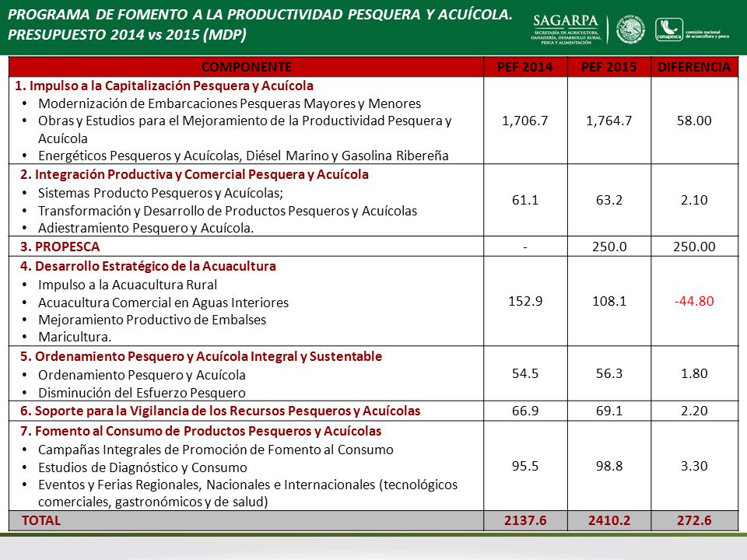Click the TOTAL row label
The height and width of the screenshot is (560, 747).
(x=41, y=520)
